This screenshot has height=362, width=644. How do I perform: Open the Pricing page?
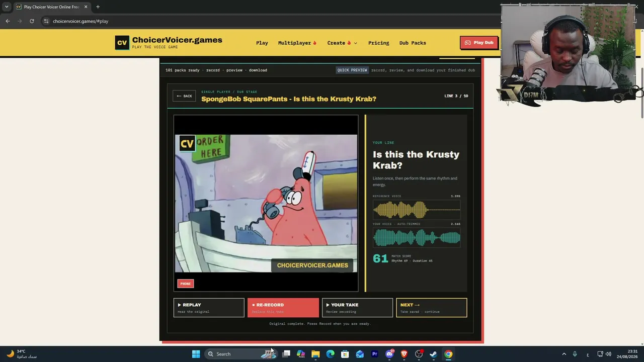(x=378, y=43)
